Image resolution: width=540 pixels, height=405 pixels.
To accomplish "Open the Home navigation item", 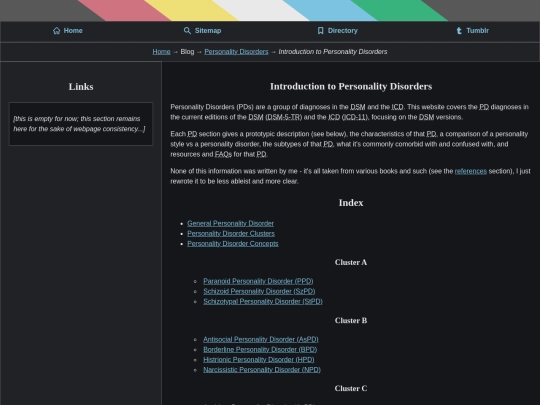I will (x=68, y=31).
